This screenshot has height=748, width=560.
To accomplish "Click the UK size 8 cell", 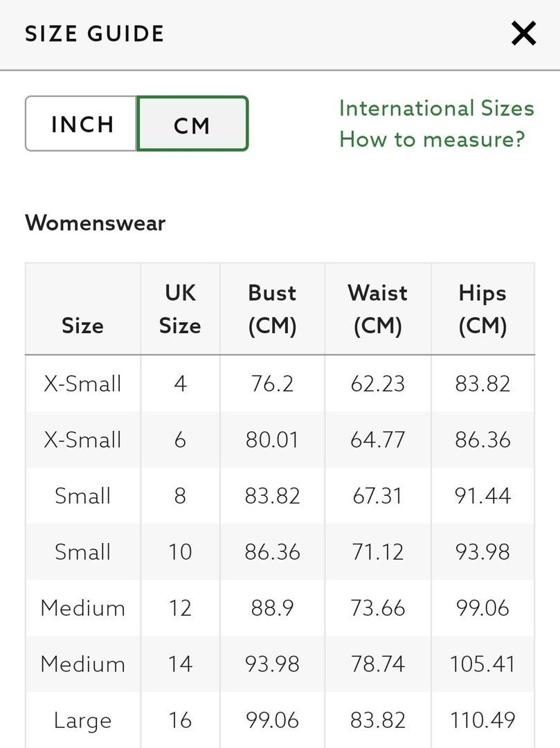I will [x=180, y=496].
